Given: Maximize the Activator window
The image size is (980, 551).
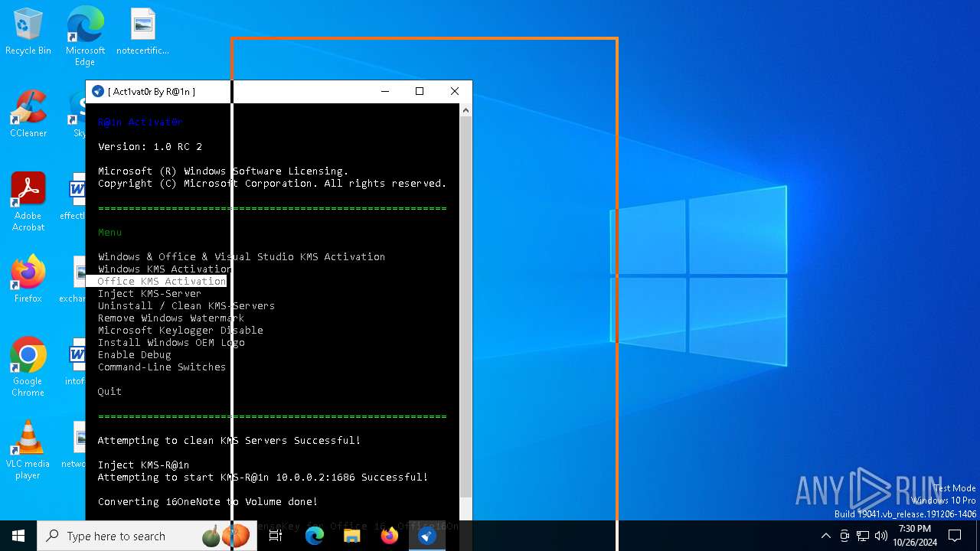Looking at the screenshot, I should click(x=420, y=91).
